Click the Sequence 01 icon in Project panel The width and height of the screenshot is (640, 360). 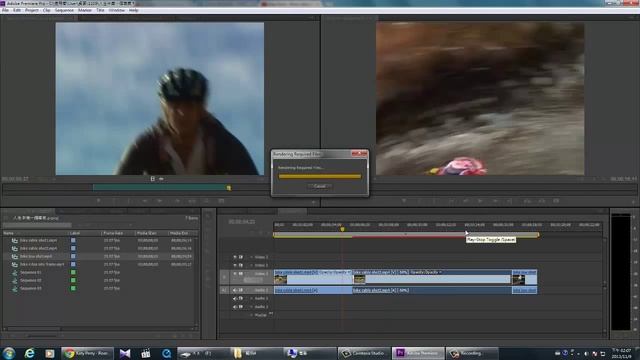coord(15,272)
